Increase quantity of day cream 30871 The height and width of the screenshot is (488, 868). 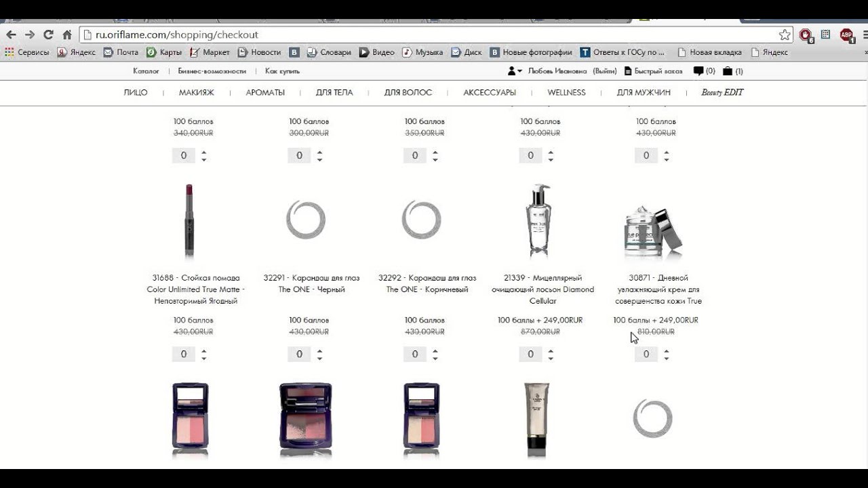[667, 351]
